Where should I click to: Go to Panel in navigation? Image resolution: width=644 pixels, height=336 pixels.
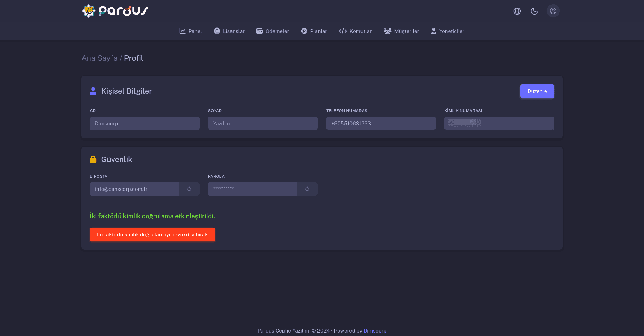191,31
